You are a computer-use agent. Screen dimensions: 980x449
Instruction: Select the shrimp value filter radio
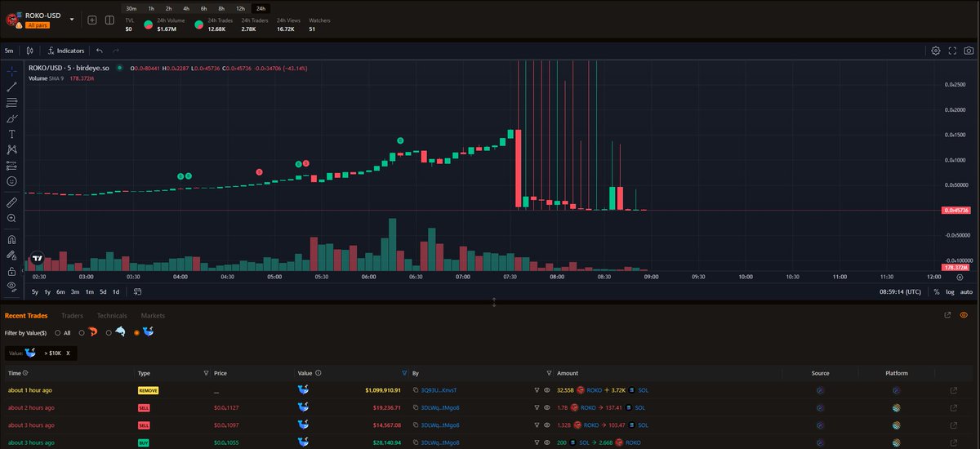click(x=82, y=332)
